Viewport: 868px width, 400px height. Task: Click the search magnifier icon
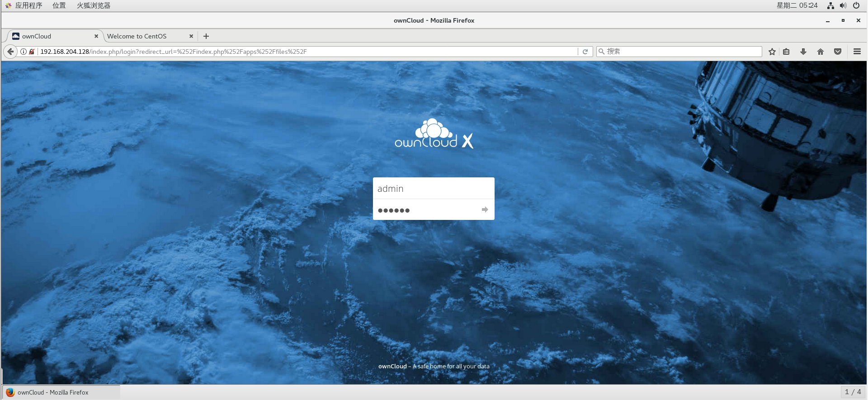tap(602, 52)
